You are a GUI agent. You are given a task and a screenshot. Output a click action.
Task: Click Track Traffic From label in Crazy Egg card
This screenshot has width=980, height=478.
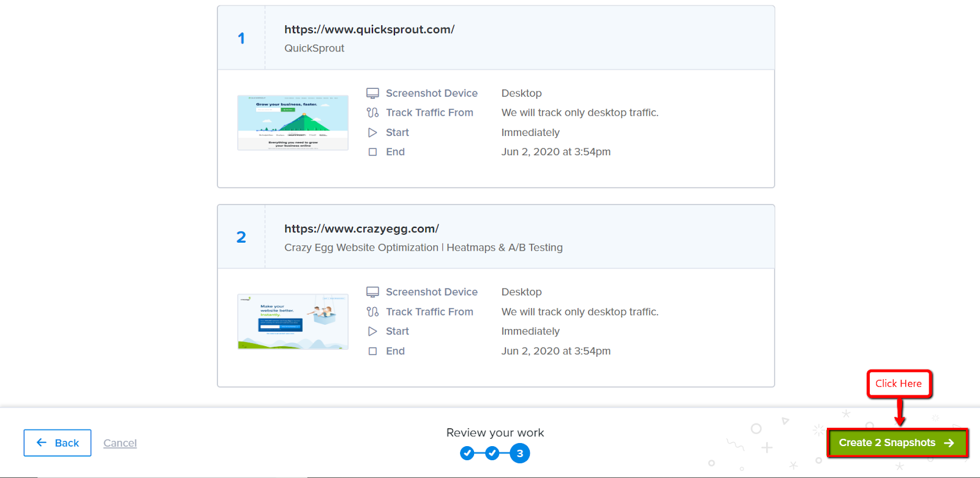pos(429,312)
